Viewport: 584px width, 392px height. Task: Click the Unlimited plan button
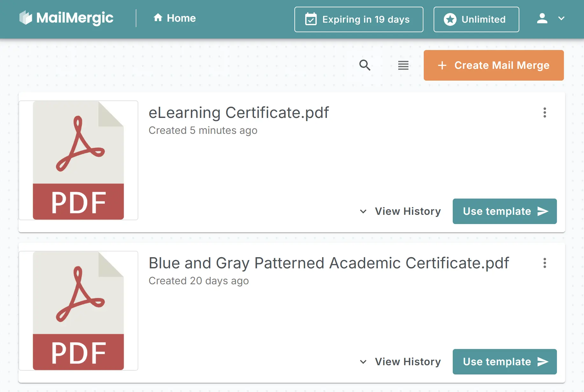[476, 19]
